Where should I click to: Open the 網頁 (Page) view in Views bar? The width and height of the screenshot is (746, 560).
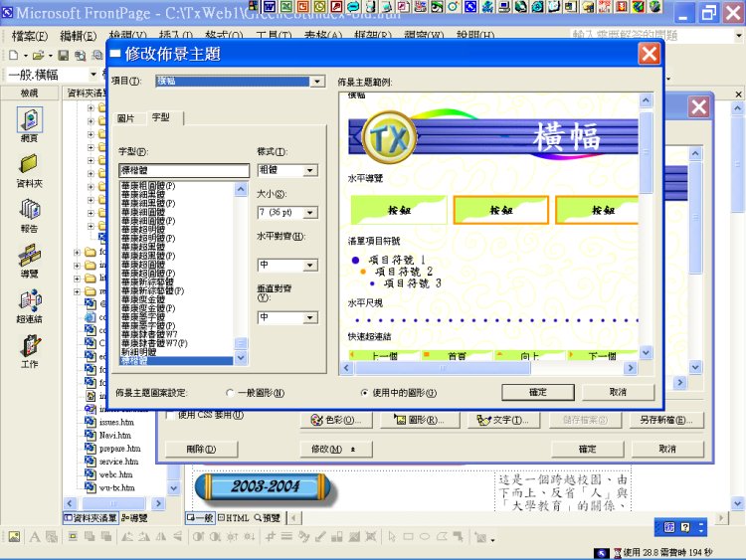coord(30,124)
